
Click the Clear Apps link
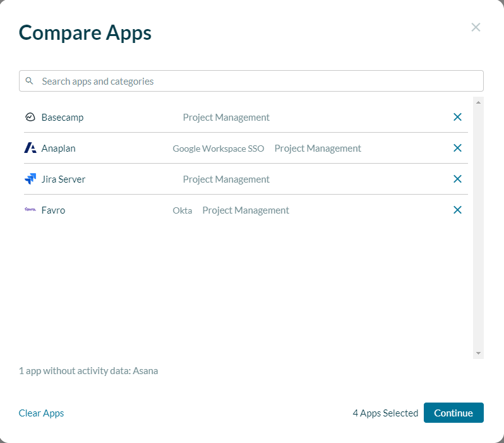[x=41, y=413]
